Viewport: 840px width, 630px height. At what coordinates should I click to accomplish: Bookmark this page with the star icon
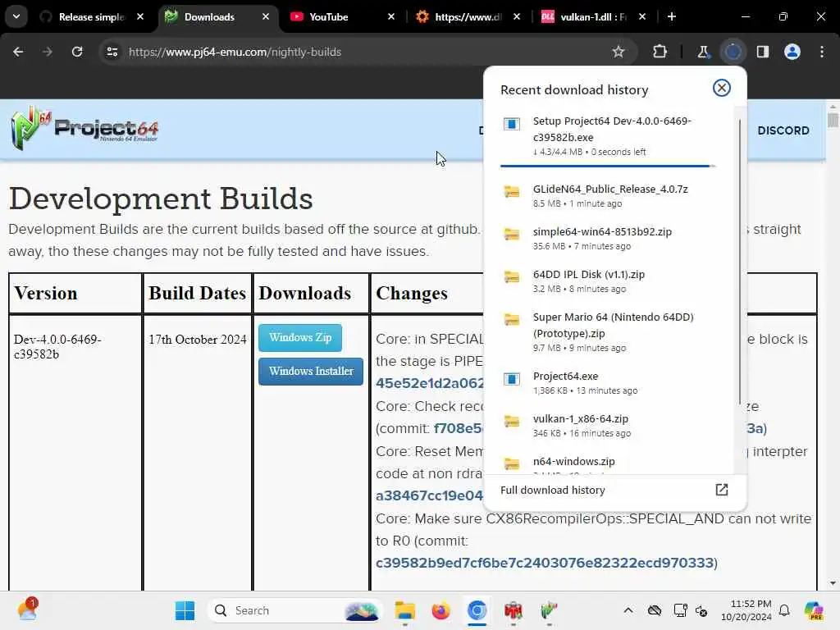pyautogui.click(x=619, y=52)
